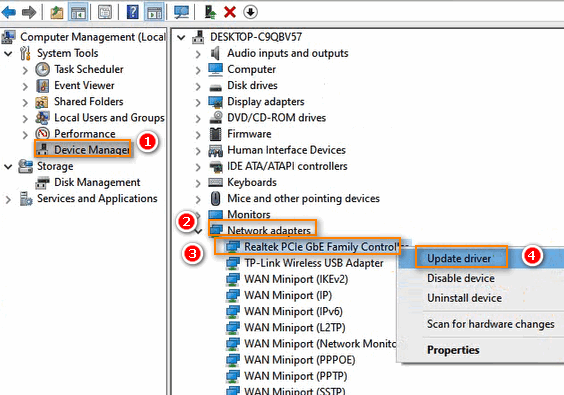The height and width of the screenshot is (395, 564).
Task: Select the Network adapters category
Action: click(x=269, y=230)
